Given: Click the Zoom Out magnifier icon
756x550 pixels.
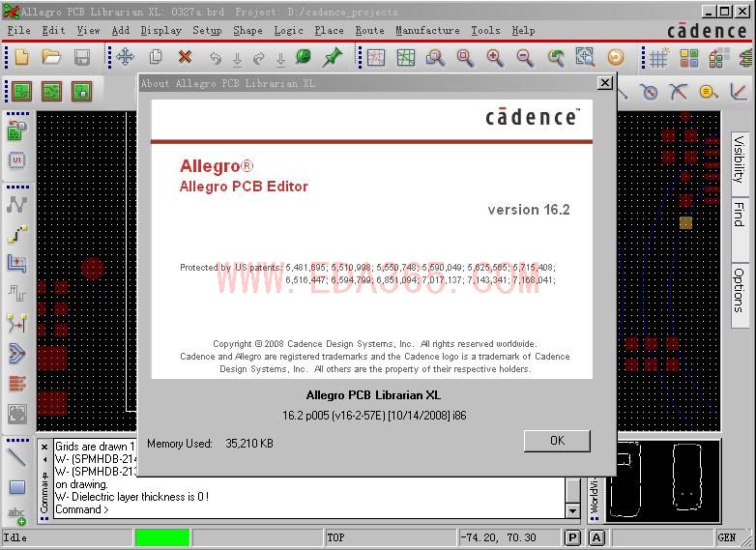Looking at the screenshot, I should tap(525, 57).
